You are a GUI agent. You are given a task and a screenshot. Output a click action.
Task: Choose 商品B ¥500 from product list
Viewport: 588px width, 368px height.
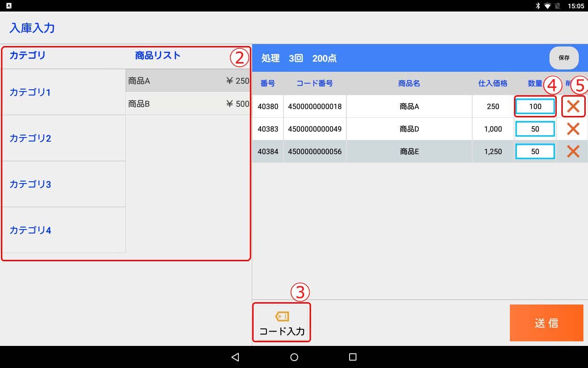pyautogui.click(x=188, y=104)
